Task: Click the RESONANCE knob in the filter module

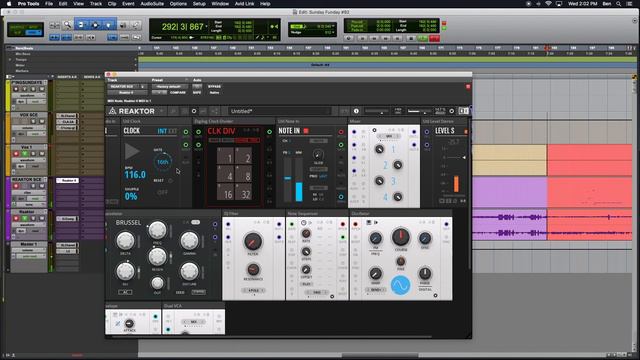Action: pyautogui.click(x=253, y=269)
